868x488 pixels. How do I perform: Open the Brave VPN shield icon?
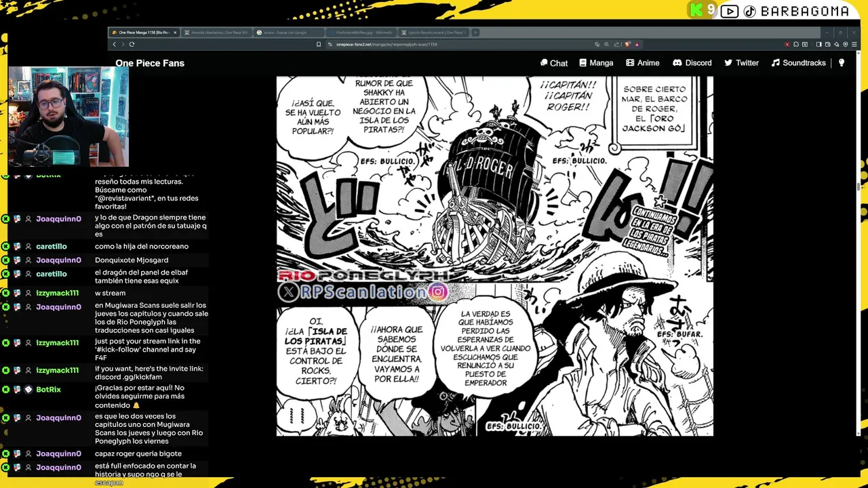[846, 44]
